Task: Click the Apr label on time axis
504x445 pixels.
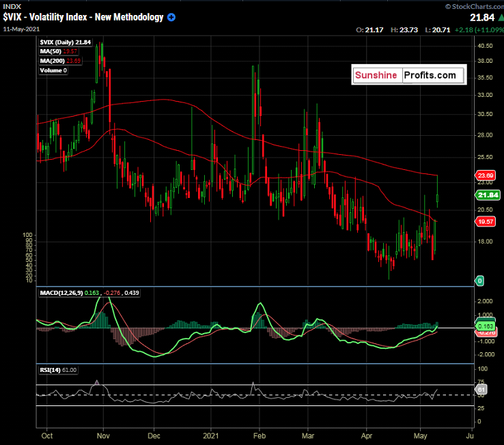Action: (x=367, y=436)
